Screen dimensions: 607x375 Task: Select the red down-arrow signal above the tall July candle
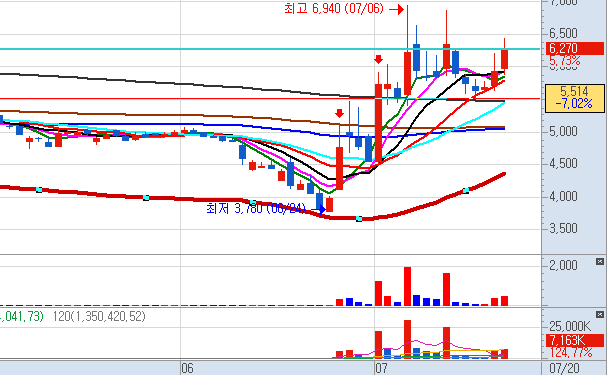click(378, 59)
